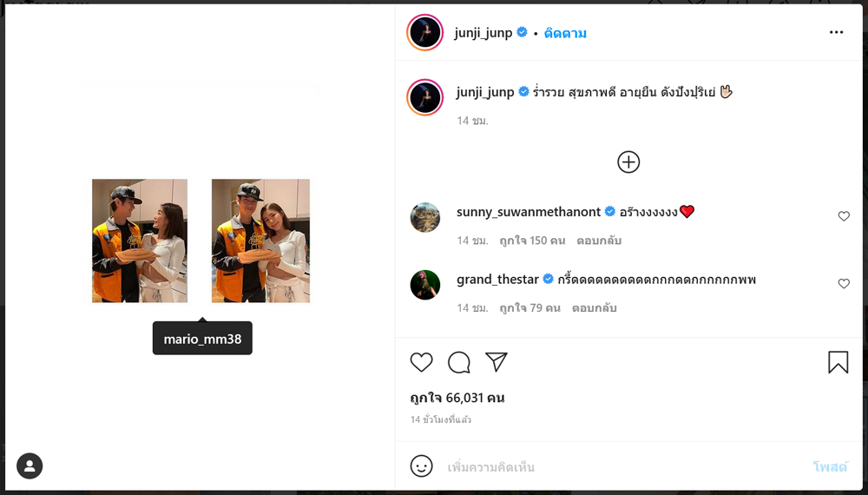Open the mario_mm38 tag tooltip

coord(202,339)
